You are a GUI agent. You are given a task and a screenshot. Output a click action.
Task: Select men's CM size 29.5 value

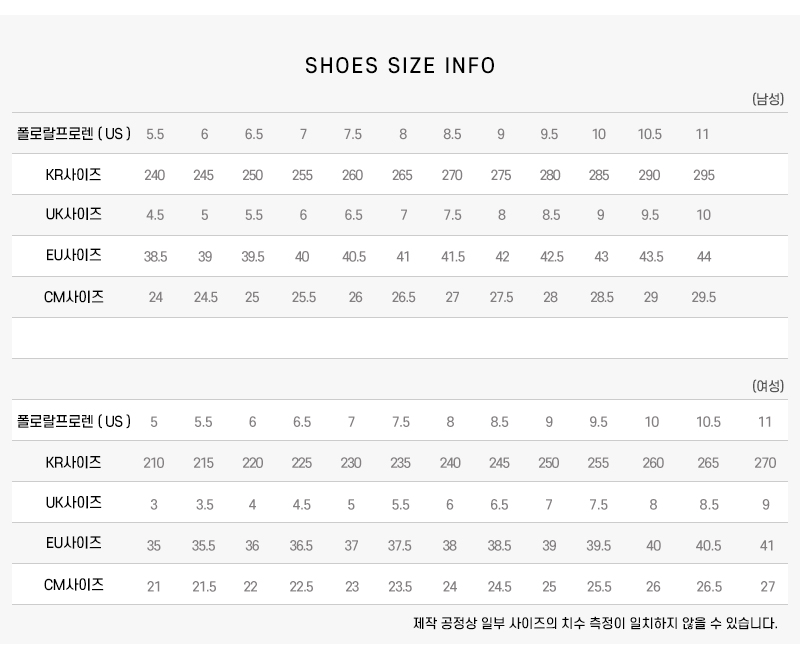tap(704, 298)
